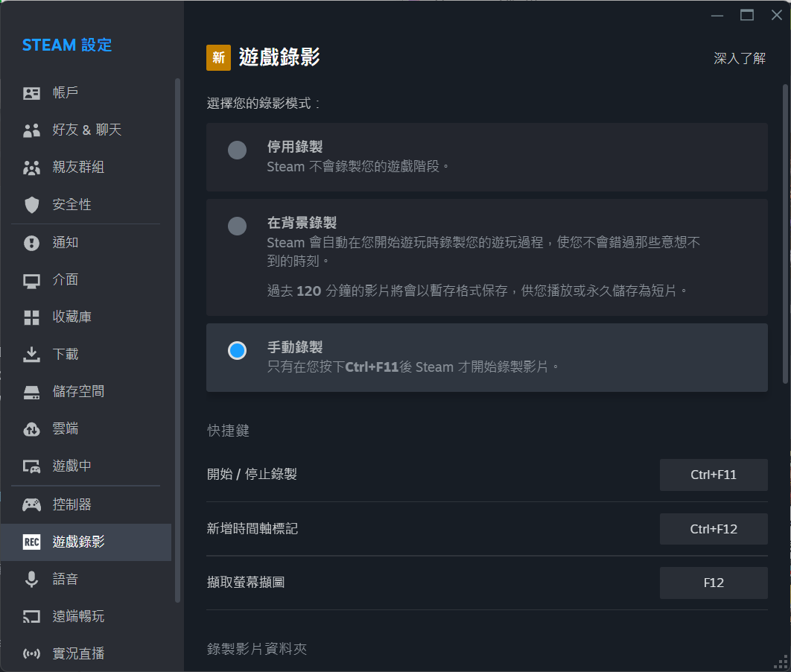The height and width of the screenshot is (672, 791).
Task: Click the 快捷鍵 section heading
Action: tap(228, 431)
